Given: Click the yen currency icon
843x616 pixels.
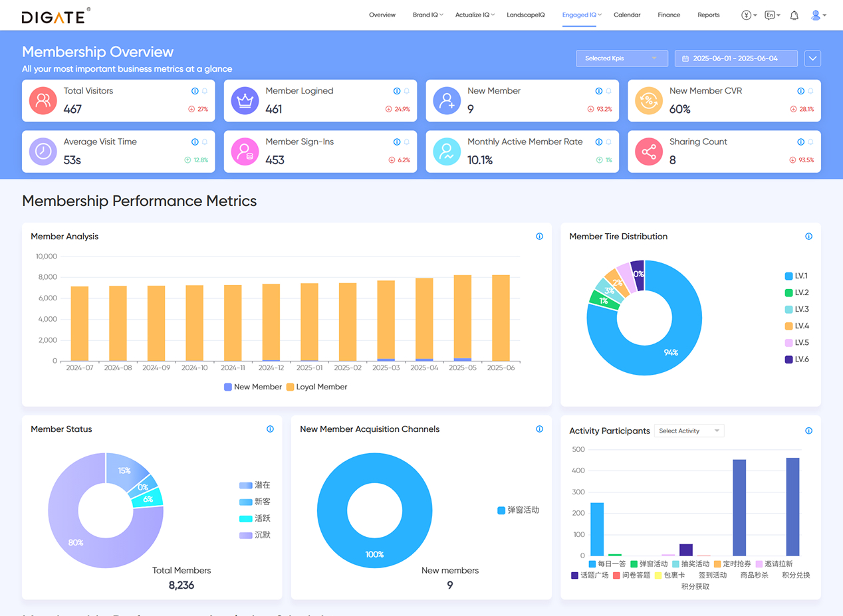Looking at the screenshot, I should tap(746, 15).
